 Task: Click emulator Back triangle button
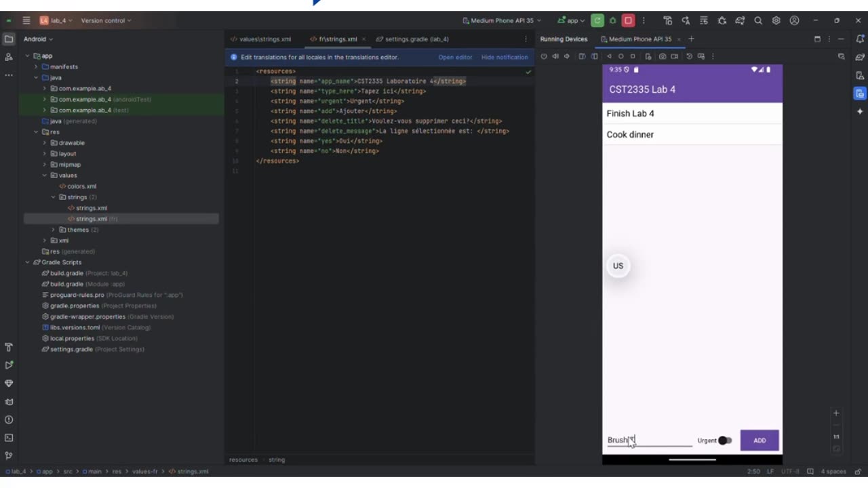click(609, 56)
